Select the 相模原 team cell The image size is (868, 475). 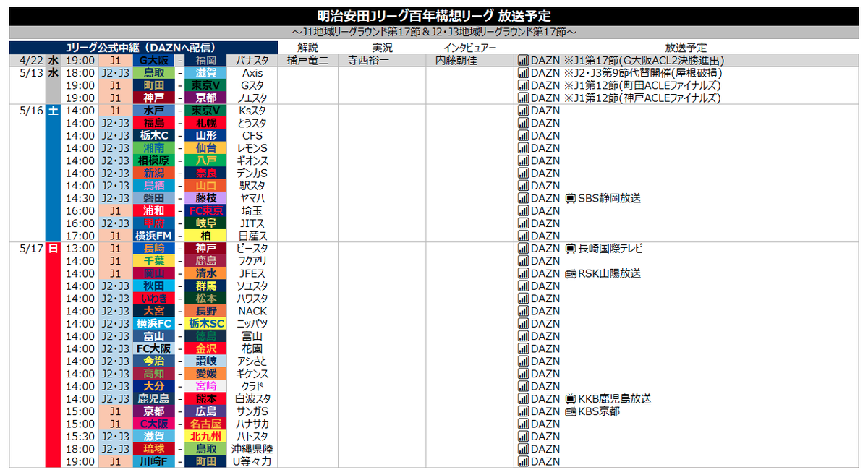tap(153, 161)
